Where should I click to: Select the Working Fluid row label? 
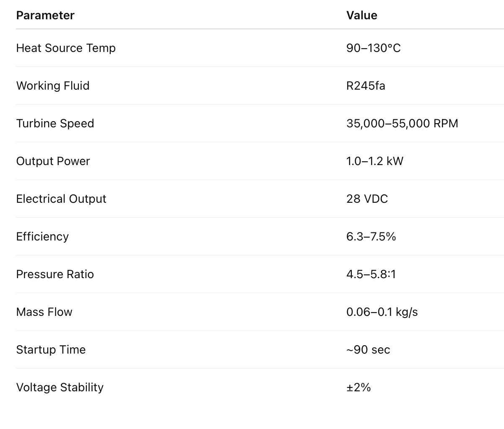coord(53,86)
